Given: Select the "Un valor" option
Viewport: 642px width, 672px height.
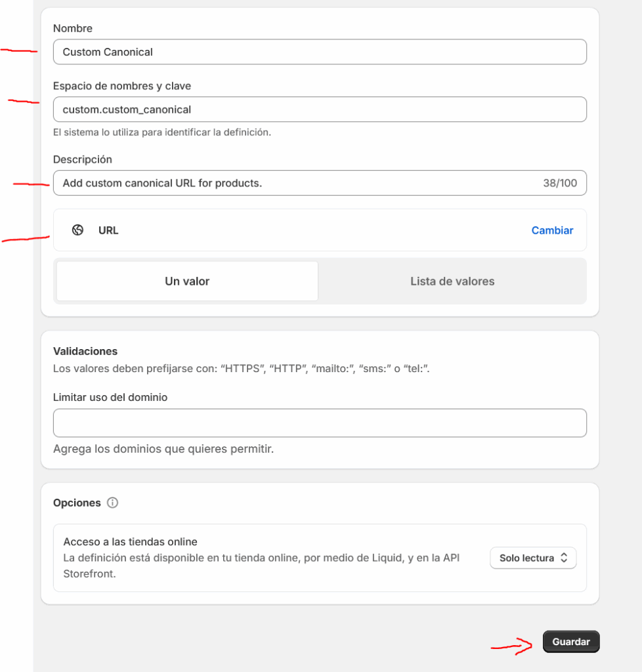Looking at the screenshot, I should pyautogui.click(x=187, y=282).
